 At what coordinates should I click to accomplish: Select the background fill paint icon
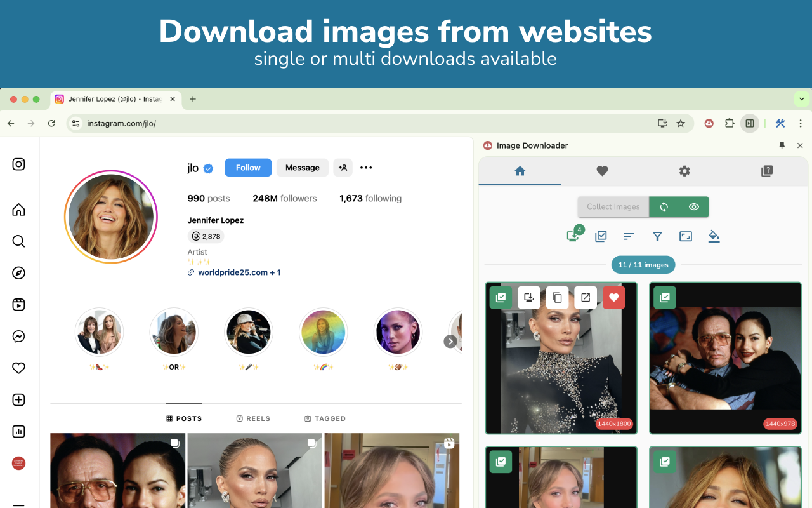(714, 236)
